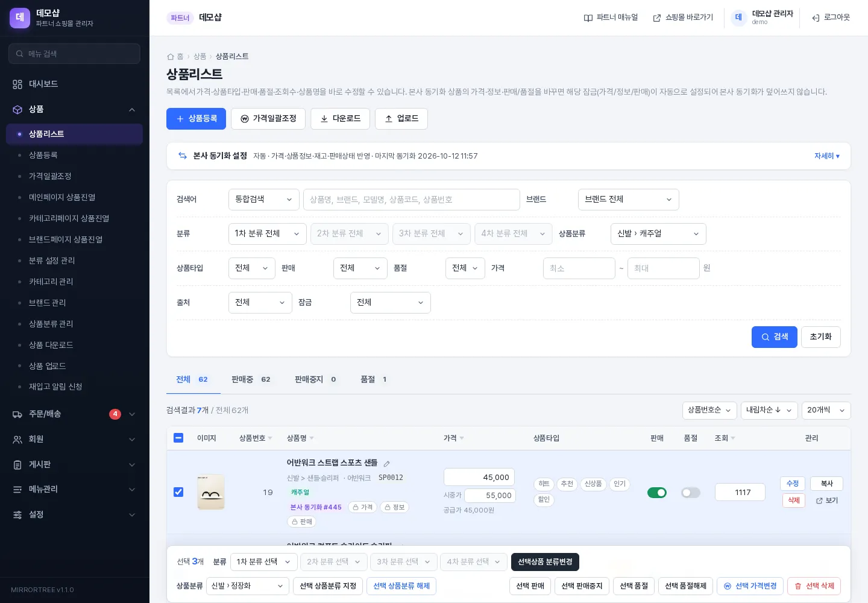This screenshot has height=603, width=868.
Task: Click the 대시보드 sidebar icon
Action: click(17, 84)
